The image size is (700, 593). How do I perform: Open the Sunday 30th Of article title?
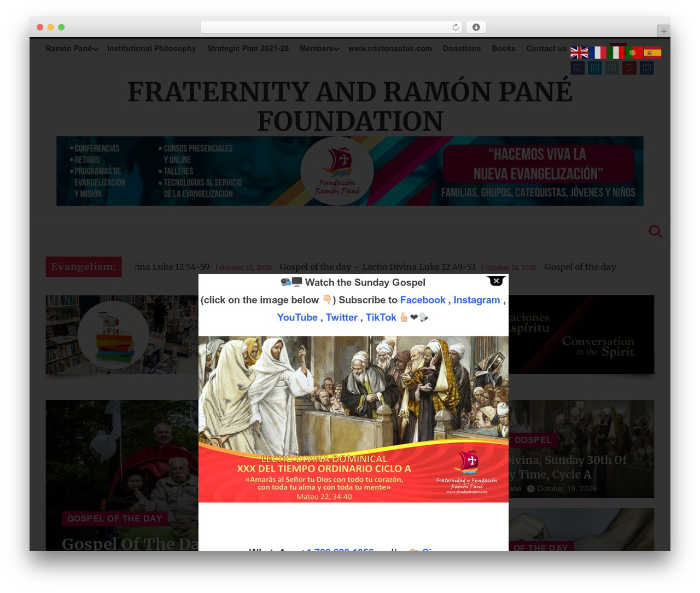coord(568,467)
